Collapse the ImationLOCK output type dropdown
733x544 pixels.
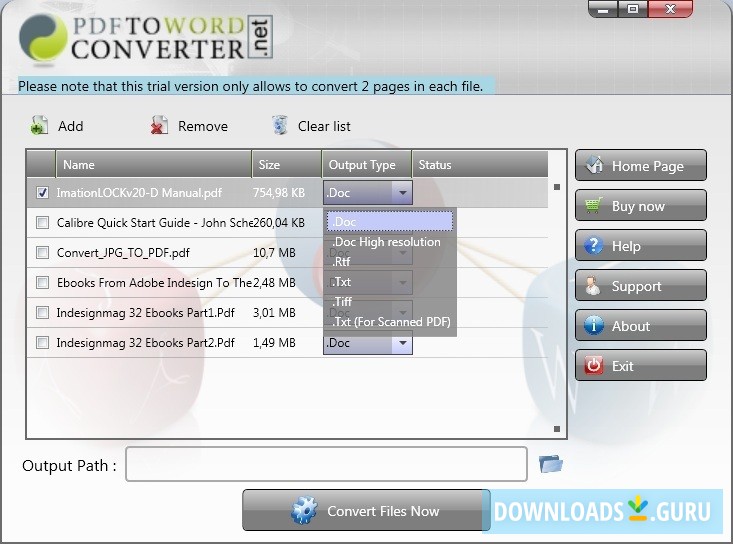pos(402,193)
